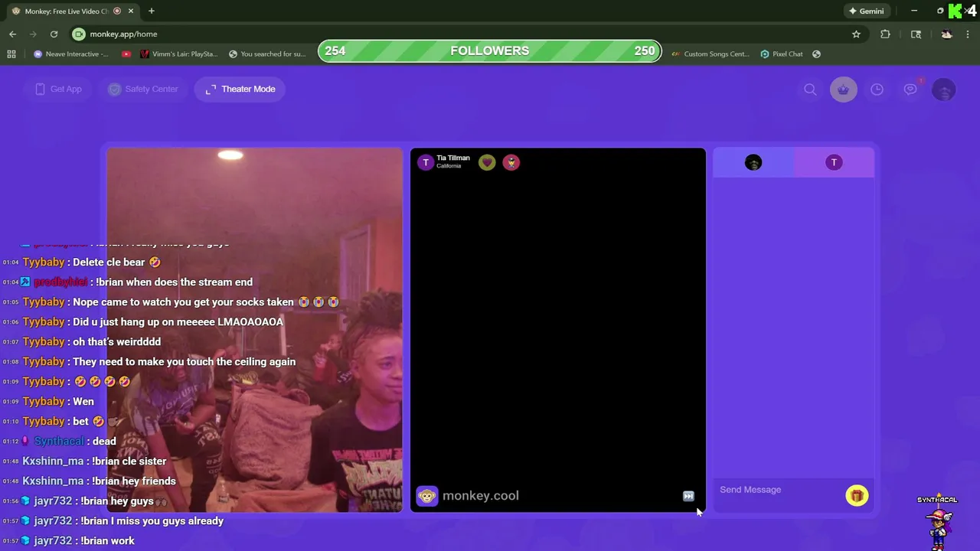
Task: Go back in browser history
Action: click(12, 34)
